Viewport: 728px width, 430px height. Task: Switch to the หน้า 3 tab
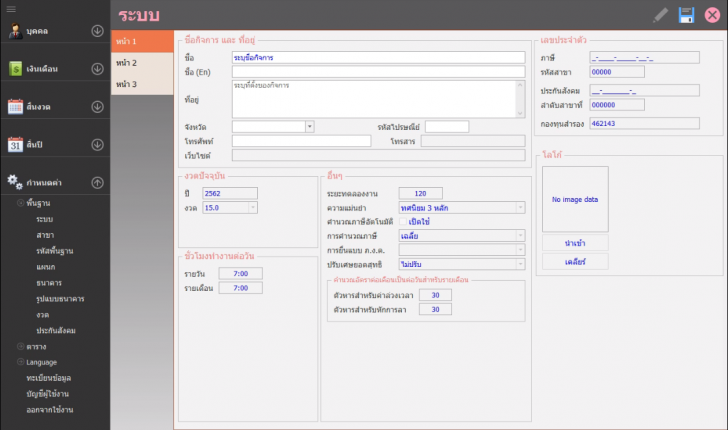point(127,84)
